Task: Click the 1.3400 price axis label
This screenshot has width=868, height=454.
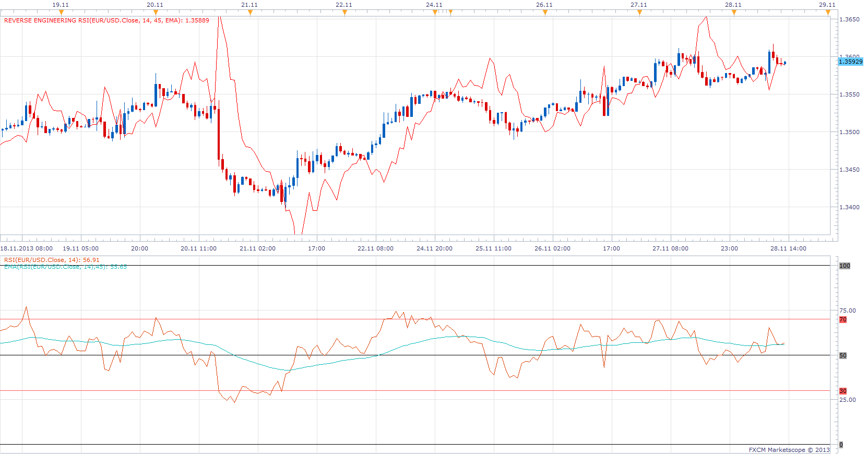Action: 849,207
